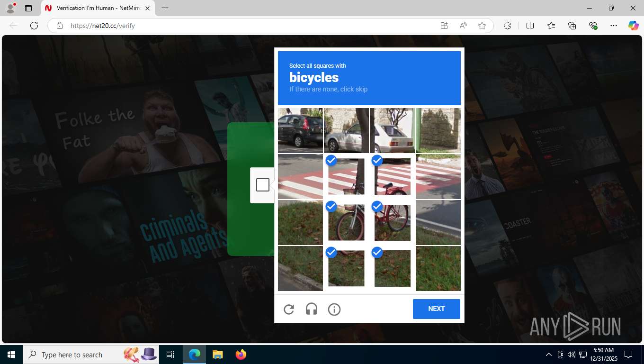Deselect selected grass tile under front wheel
Screen dimensions: 644x364
pyautogui.click(x=346, y=268)
